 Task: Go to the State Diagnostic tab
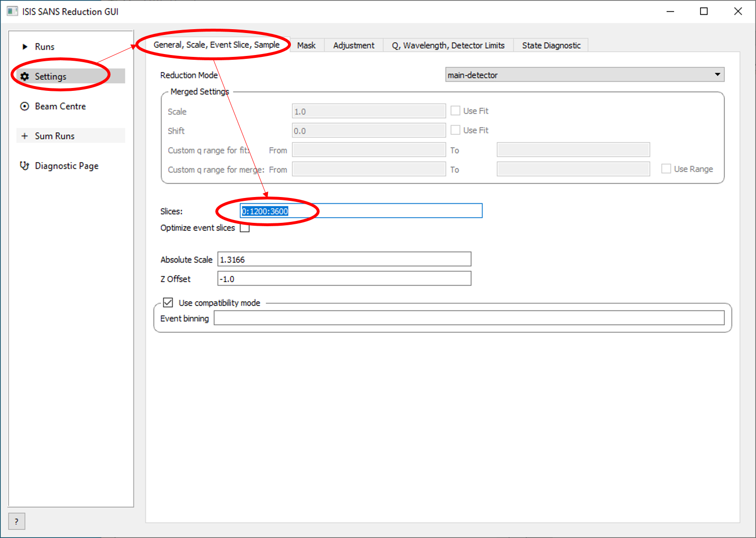[551, 45]
